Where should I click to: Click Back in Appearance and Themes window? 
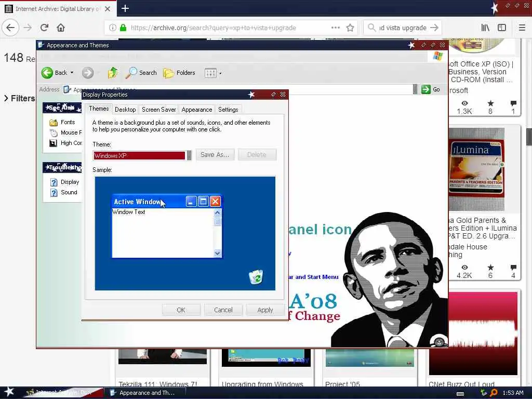pyautogui.click(x=54, y=73)
